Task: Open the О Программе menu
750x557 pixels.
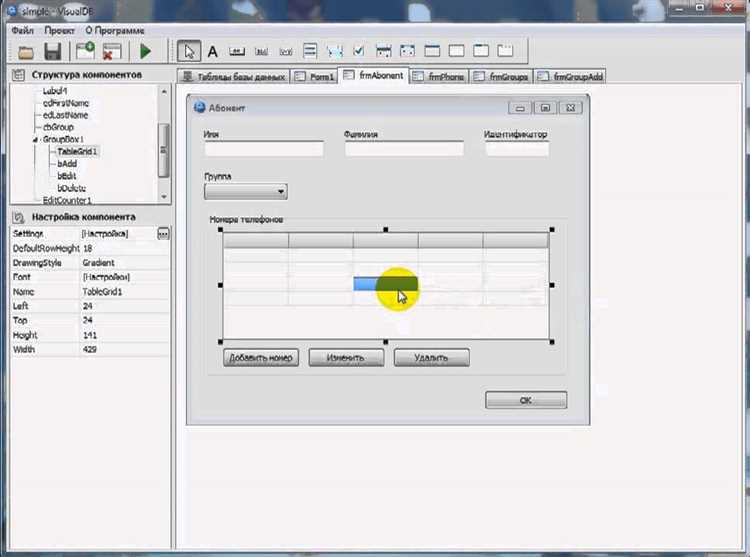Action: pos(115,30)
